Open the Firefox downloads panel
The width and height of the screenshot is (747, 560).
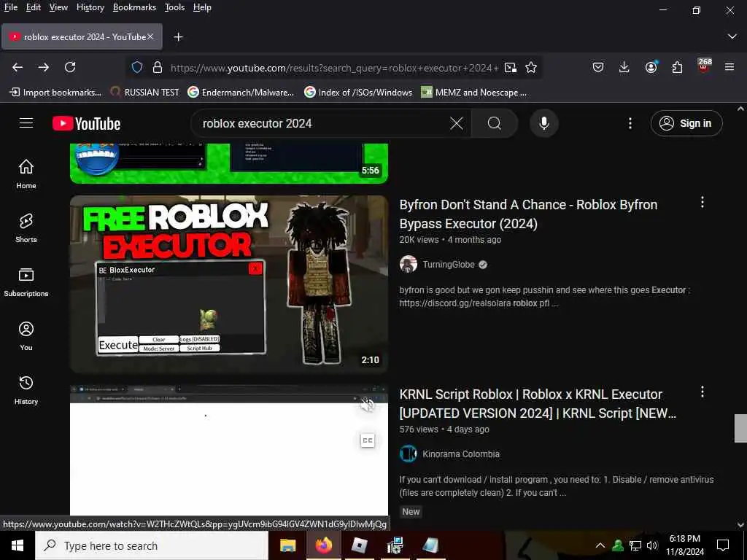[x=624, y=67]
